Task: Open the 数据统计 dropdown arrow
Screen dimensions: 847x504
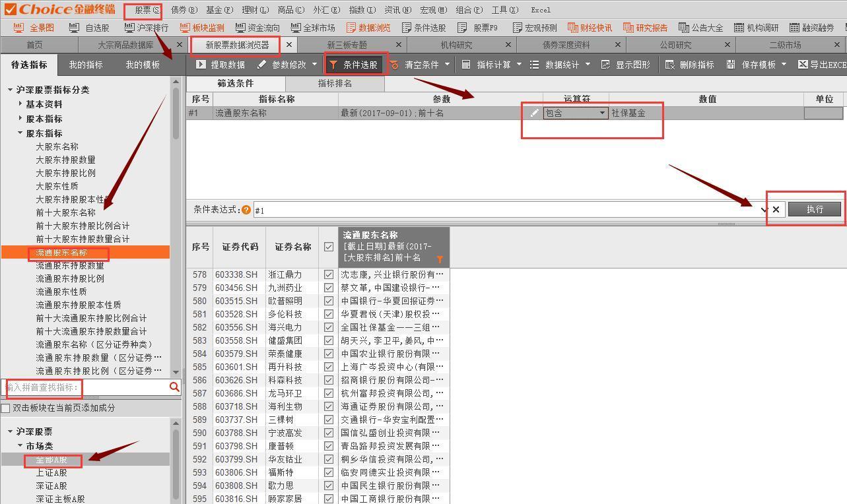Action: (588, 65)
